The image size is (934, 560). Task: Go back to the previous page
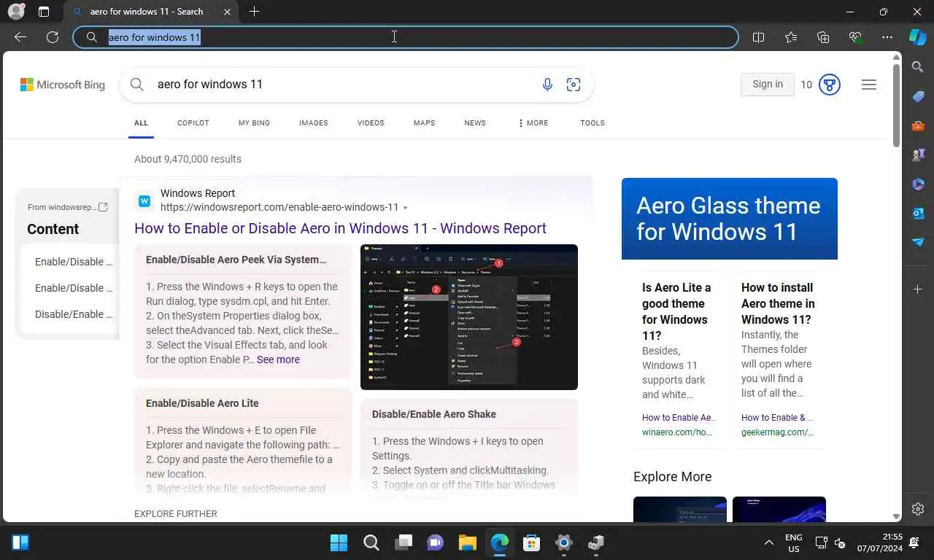coord(20,37)
